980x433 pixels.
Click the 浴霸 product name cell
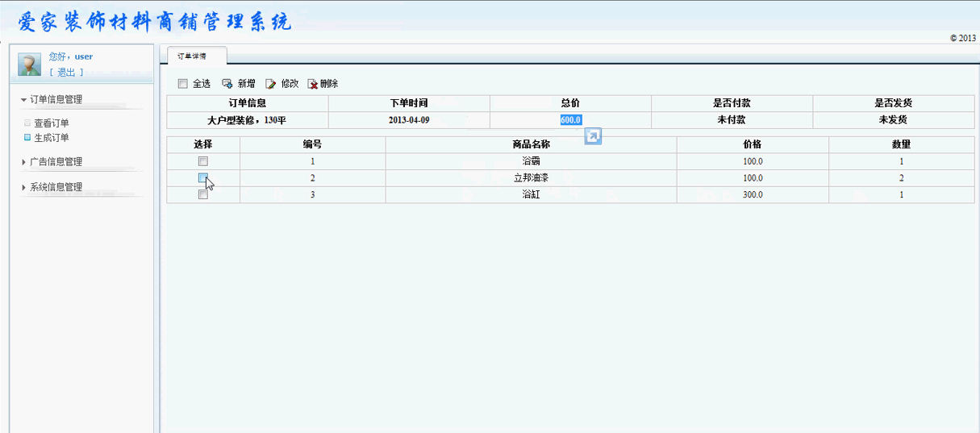pos(531,161)
